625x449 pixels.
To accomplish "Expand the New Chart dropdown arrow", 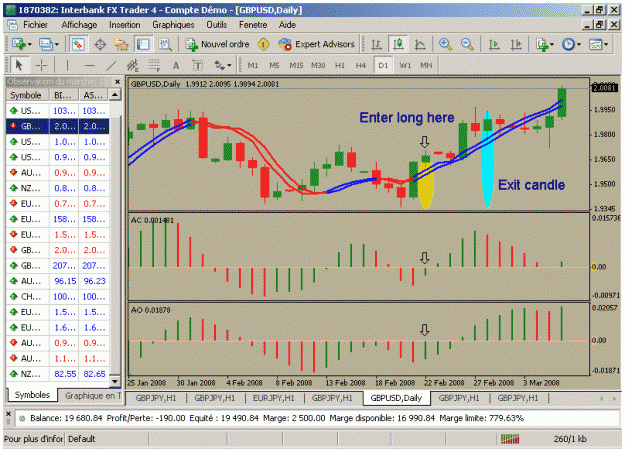I will tap(30, 44).
